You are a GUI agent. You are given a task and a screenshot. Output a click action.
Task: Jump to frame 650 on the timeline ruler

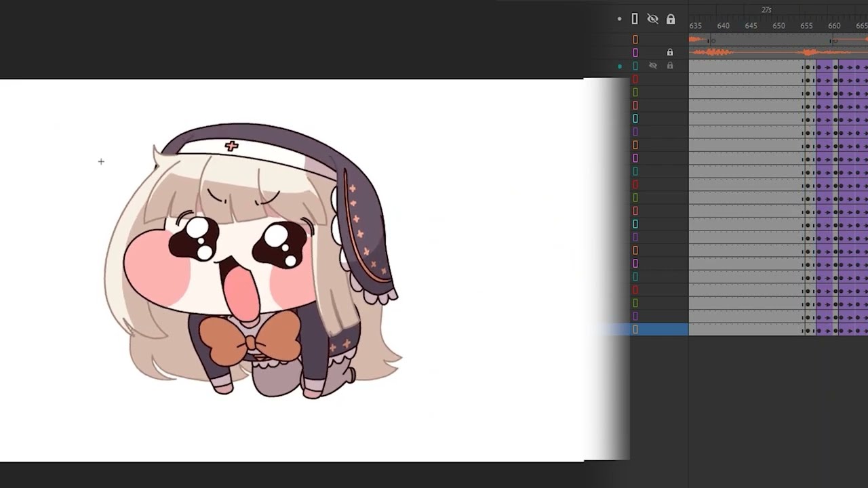(x=778, y=26)
